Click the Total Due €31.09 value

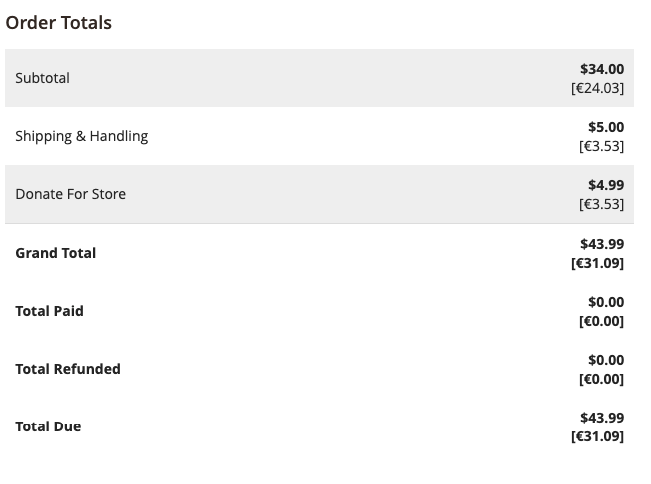point(597,436)
